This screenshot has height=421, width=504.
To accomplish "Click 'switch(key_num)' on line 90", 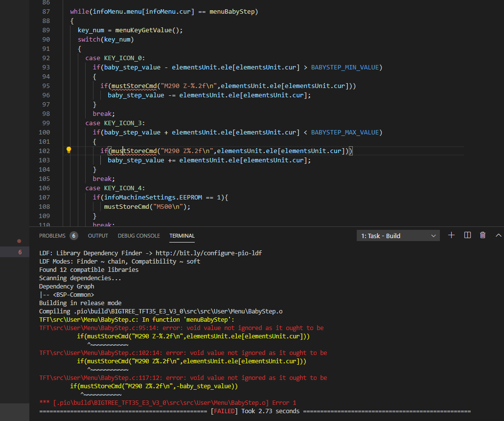I will pos(106,40).
